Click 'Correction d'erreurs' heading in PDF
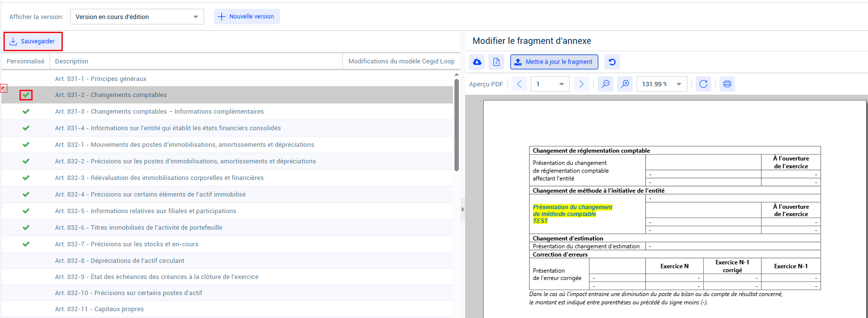 pyautogui.click(x=560, y=255)
